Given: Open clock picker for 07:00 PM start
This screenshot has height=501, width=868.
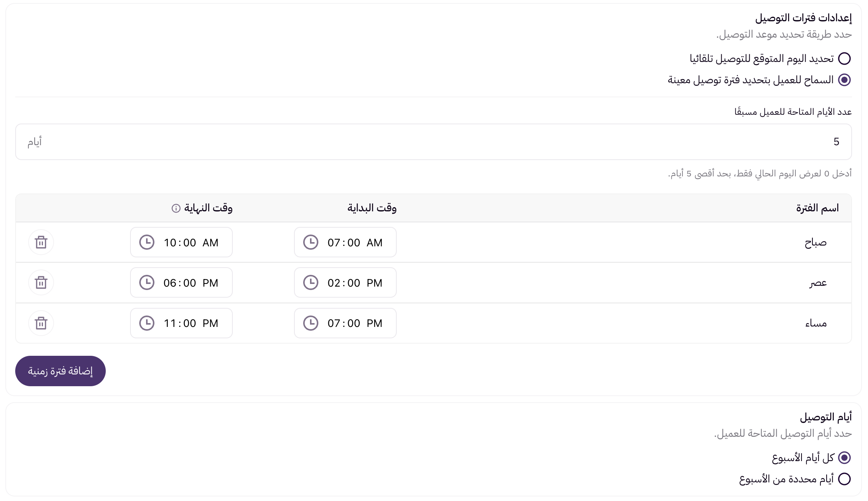Looking at the screenshot, I should point(311,323).
